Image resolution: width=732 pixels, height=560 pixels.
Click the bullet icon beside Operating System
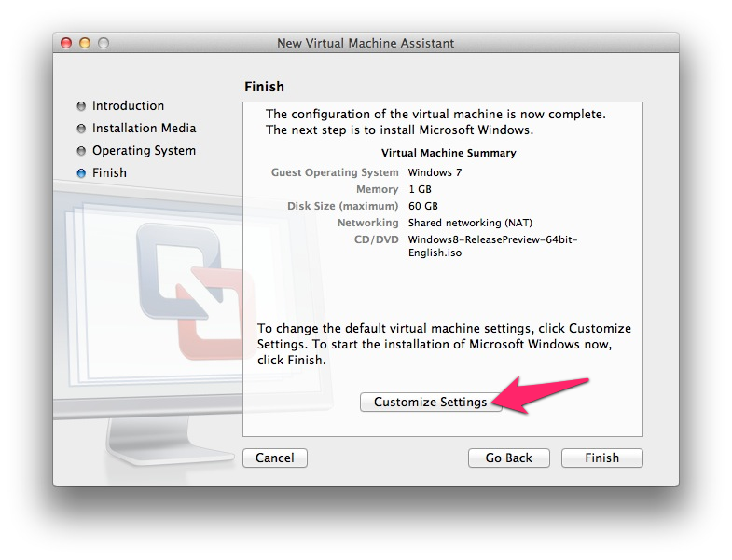click(x=81, y=151)
